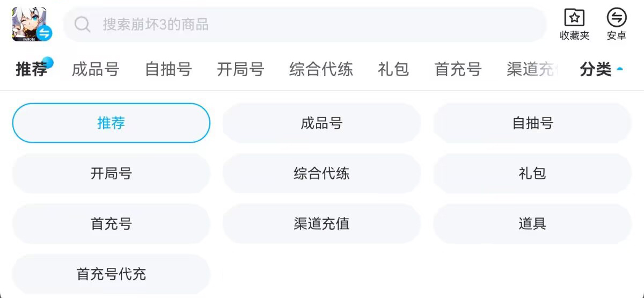Switch to the 自抽号 tab

[x=169, y=69]
